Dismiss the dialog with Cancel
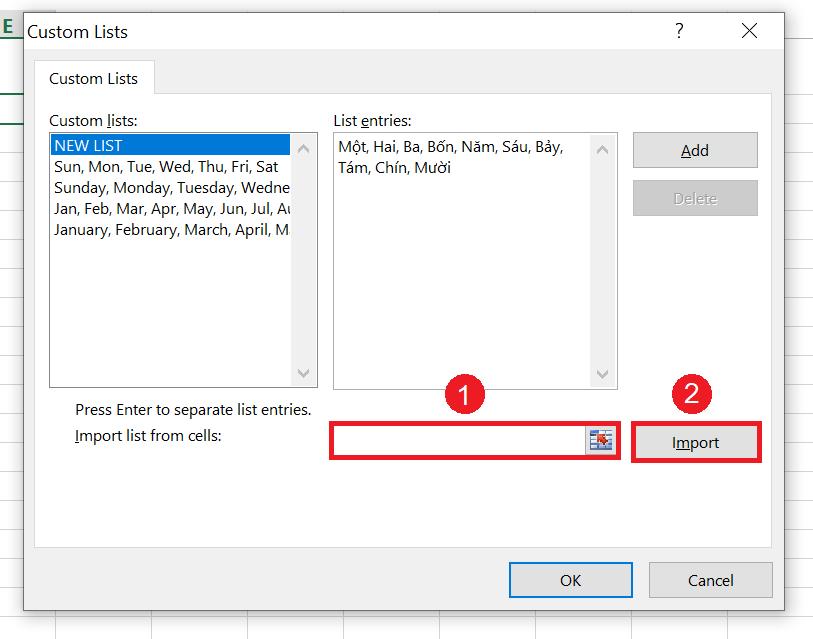This screenshot has width=813, height=639. pos(709,580)
